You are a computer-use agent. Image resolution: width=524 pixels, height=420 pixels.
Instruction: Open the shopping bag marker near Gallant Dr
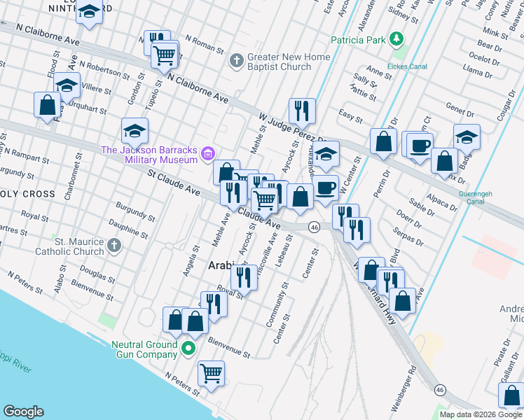pos(511,396)
